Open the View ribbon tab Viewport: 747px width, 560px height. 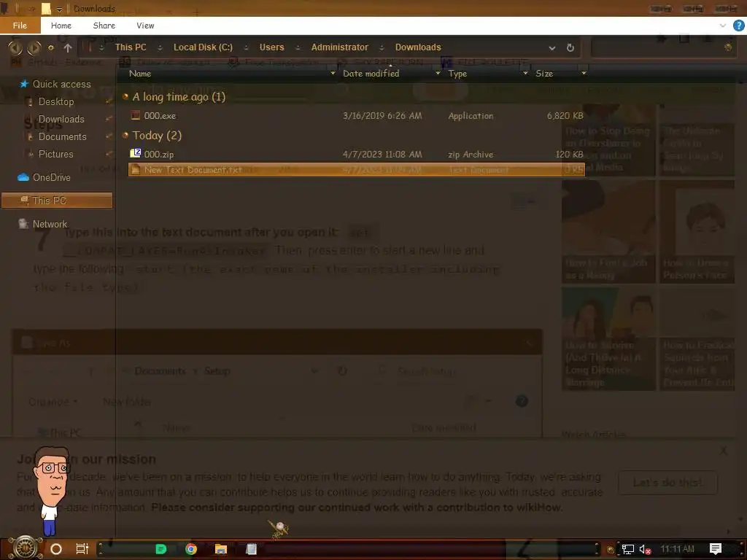coord(145,26)
